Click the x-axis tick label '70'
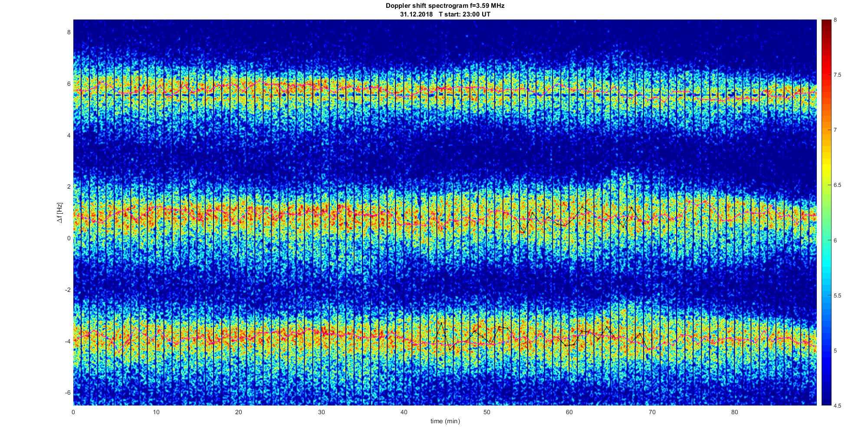The height and width of the screenshot is (435, 868). point(652,412)
